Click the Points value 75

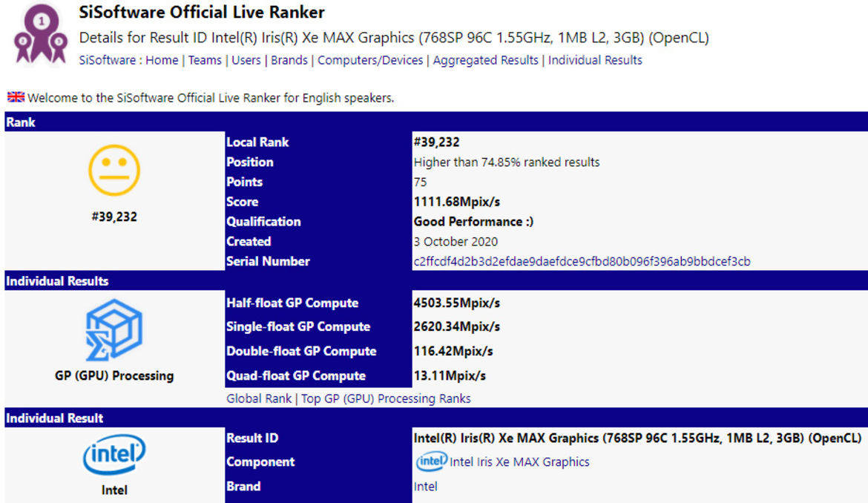coord(420,182)
